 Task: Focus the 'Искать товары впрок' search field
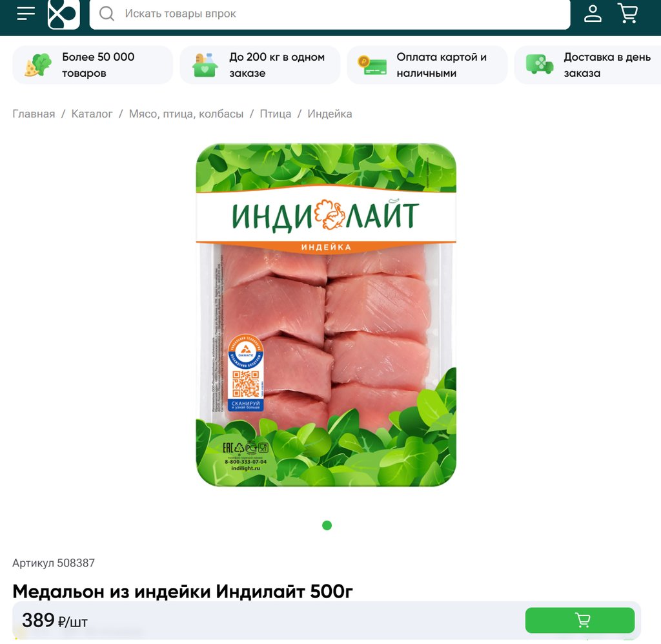pos(330,14)
